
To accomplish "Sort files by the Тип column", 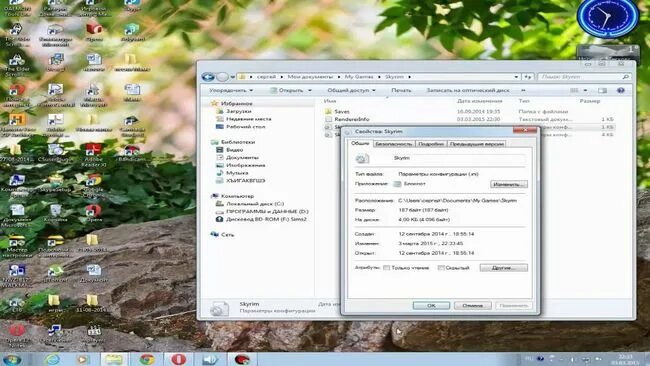I will tap(524, 101).
